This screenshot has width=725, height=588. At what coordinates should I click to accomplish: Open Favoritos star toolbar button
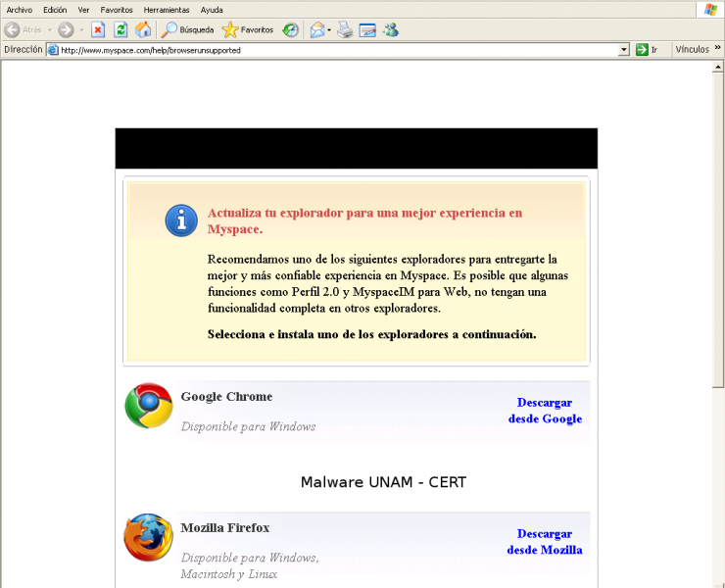(247, 30)
